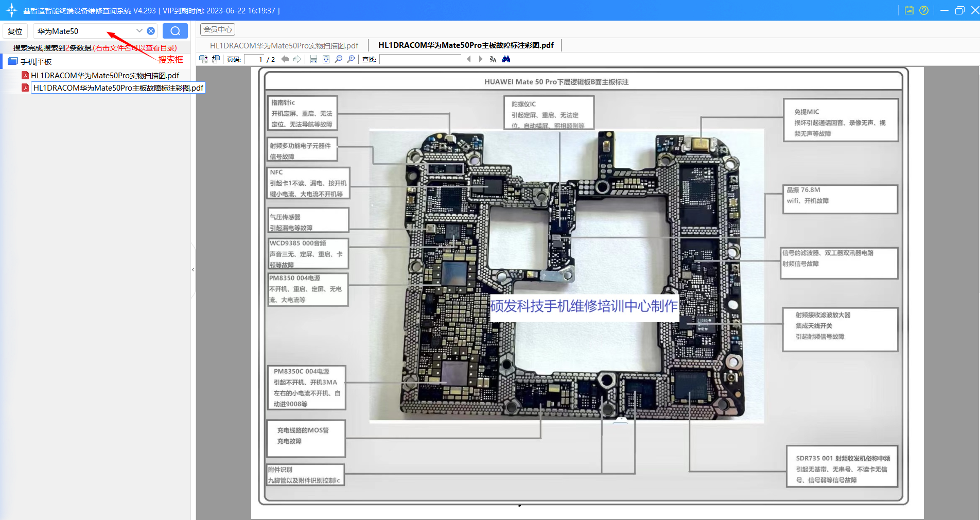Find previous match arrow
Viewport: 980px width, 520px height.
click(469, 59)
